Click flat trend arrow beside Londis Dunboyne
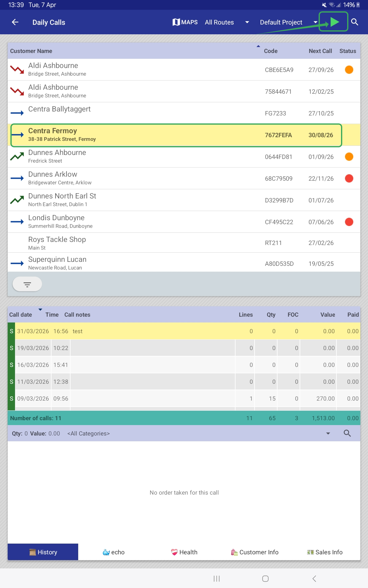The image size is (368, 588). click(17, 222)
